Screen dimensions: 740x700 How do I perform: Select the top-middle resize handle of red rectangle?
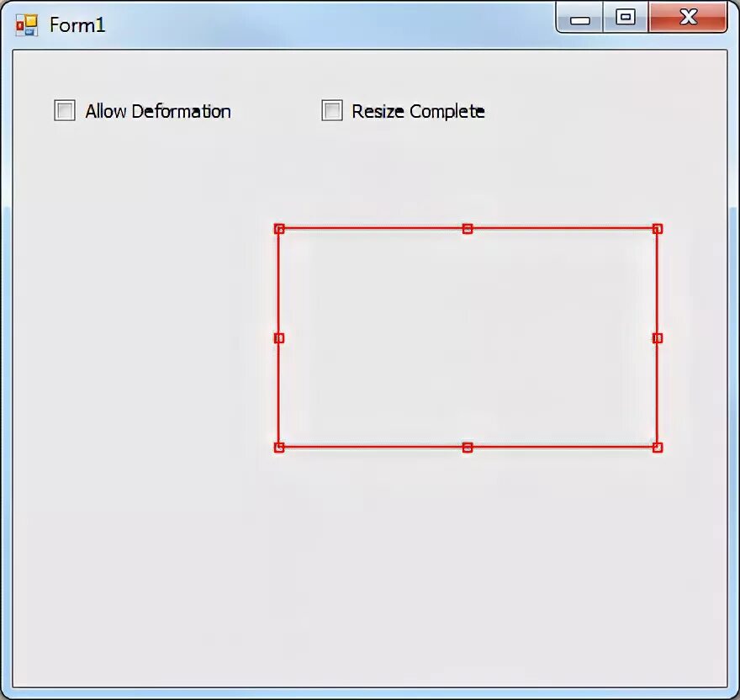[x=468, y=229]
